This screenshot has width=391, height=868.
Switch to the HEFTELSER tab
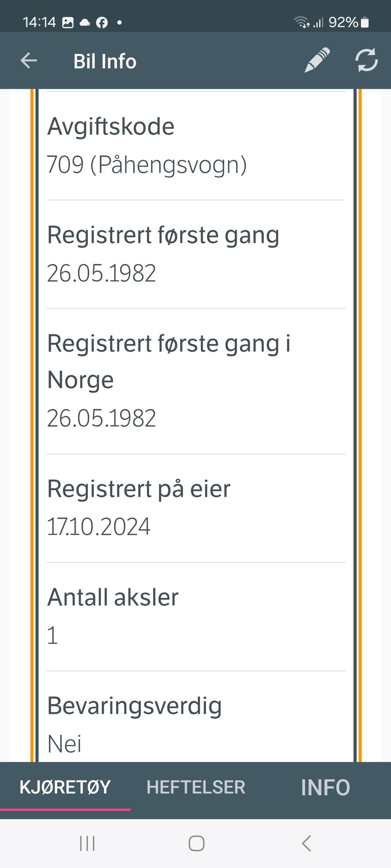[x=195, y=787]
